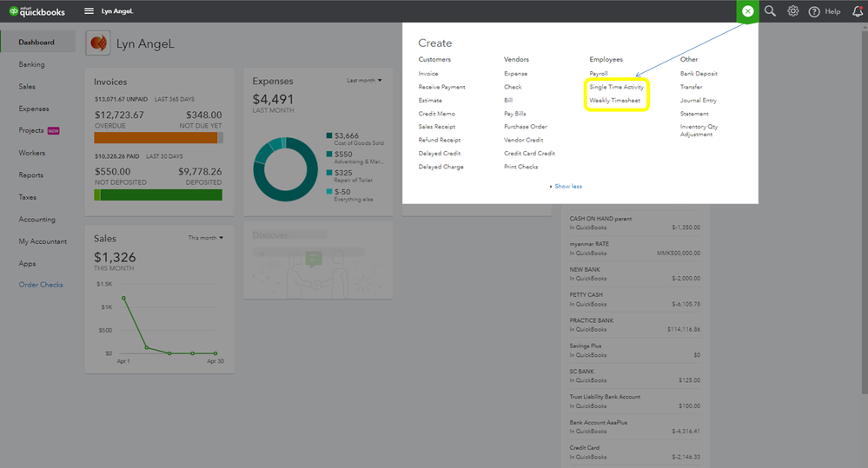Open Workers in the sidebar
This screenshot has height=468, width=868.
coord(31,153)
